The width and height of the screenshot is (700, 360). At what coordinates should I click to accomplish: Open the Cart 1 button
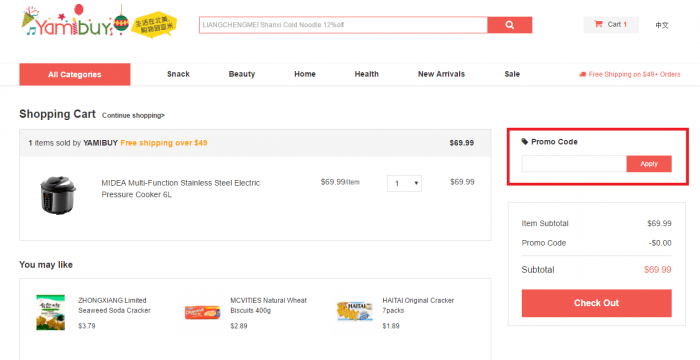click(611, 25)
